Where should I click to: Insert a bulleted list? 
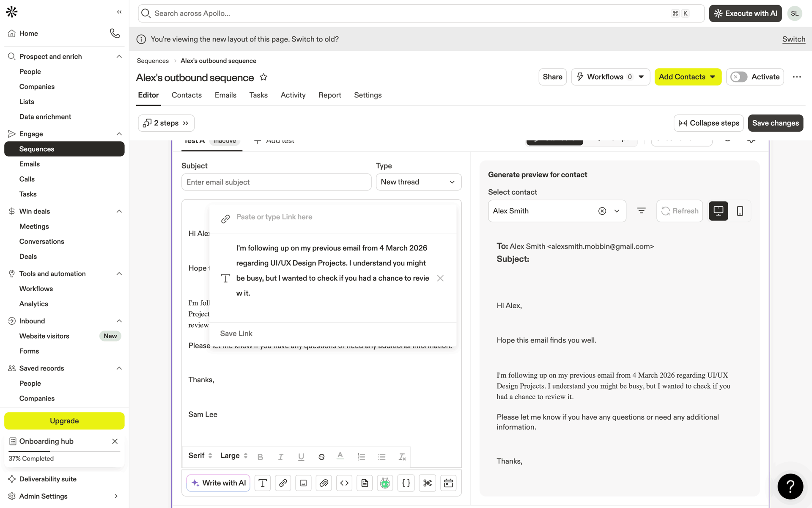[x=382, y=457]
